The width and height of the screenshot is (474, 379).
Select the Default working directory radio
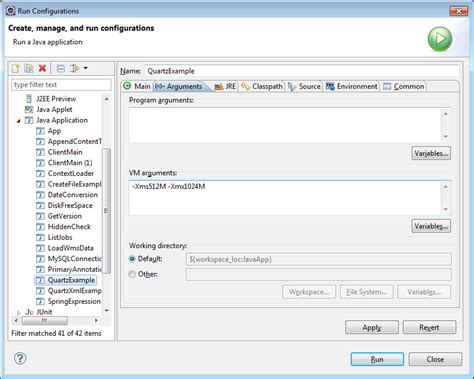(x=132, y=259)
